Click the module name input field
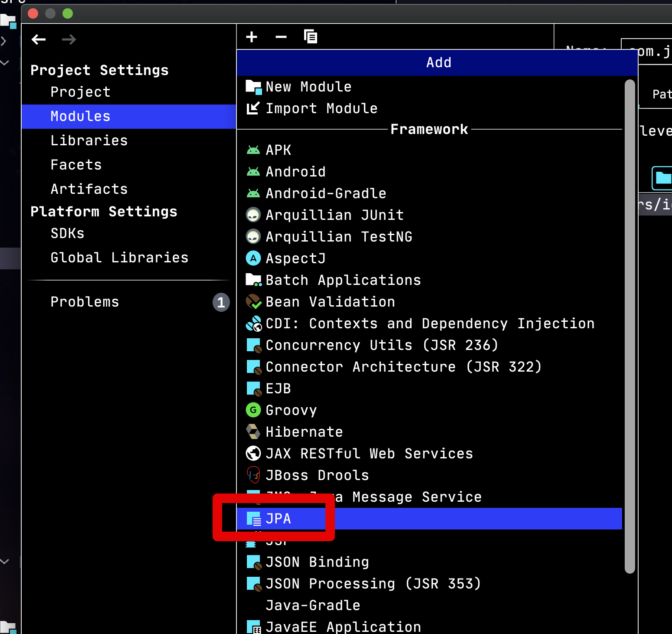 tap(647, 52)
